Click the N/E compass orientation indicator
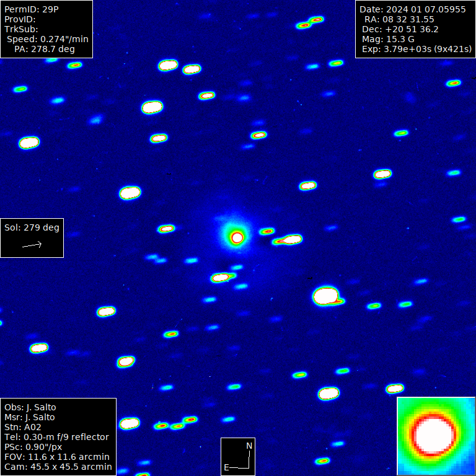Screen dimensions: 476x476 coord(238,457)
